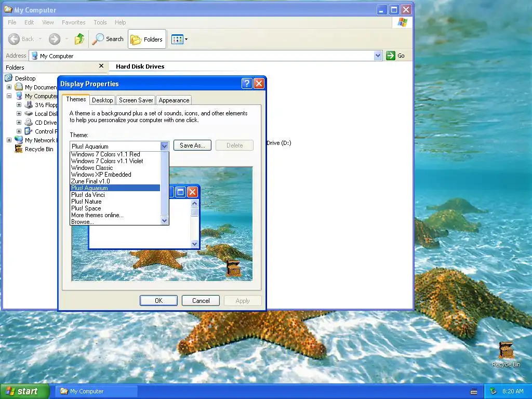
Task: Collapse My Computer tree node
Action: (x=9, y=96)
